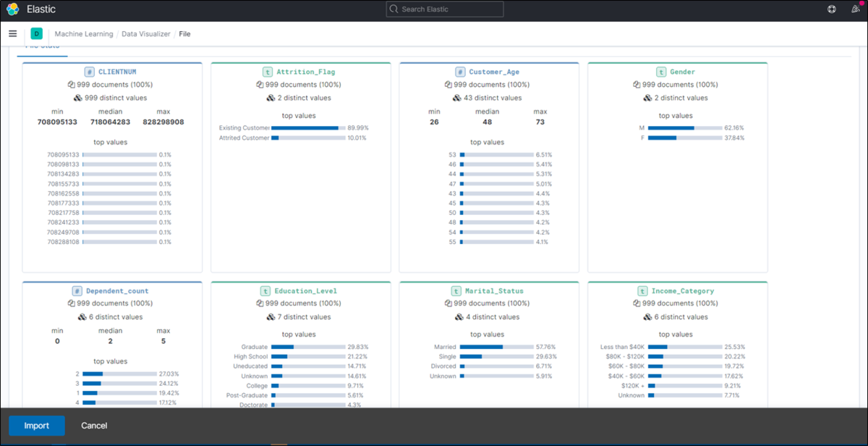This screenshot has width=868, height=446.
Task: Click the 708288108 top value row
Action: (x=109, y=242)
